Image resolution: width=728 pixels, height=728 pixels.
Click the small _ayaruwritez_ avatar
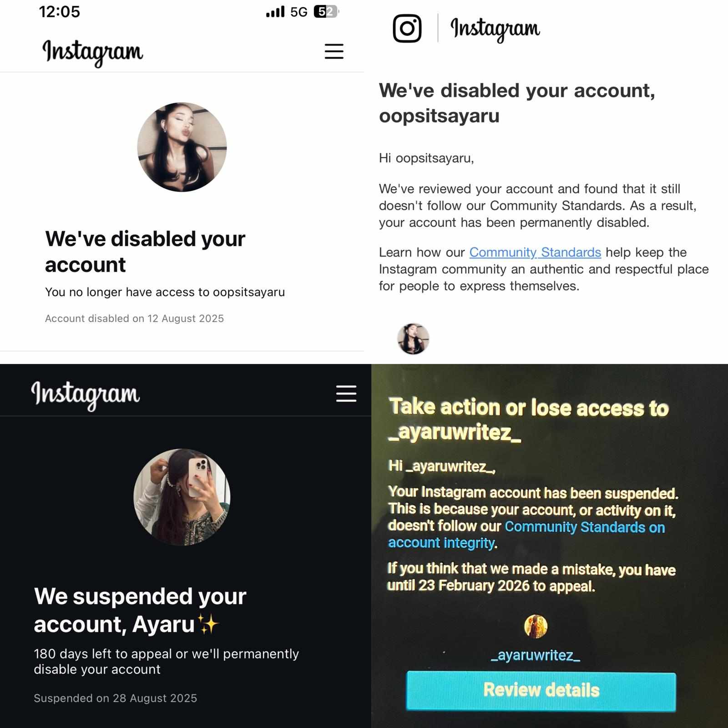point(536,627)
